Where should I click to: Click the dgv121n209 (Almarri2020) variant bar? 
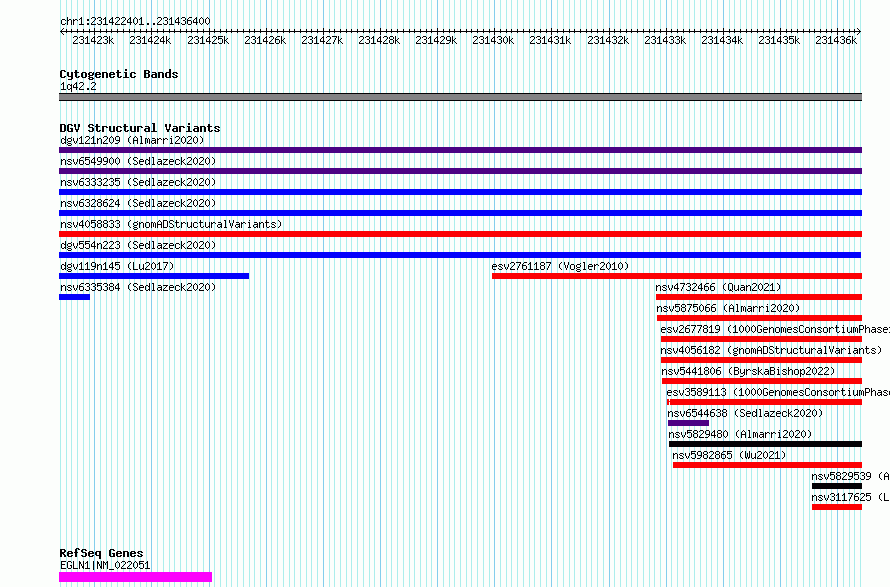(x=460, y=150)
